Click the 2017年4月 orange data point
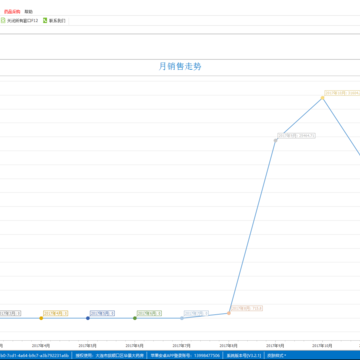 pos(41,318)
